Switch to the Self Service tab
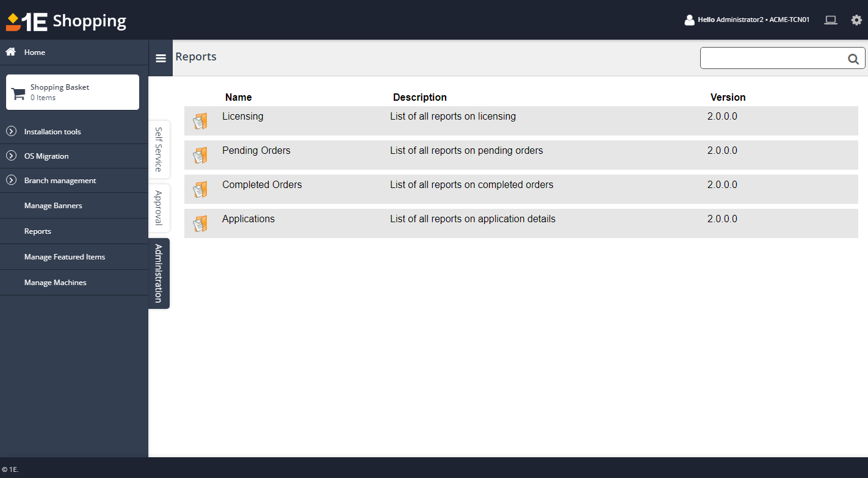The image size is (868, 478). pos(159,149)
